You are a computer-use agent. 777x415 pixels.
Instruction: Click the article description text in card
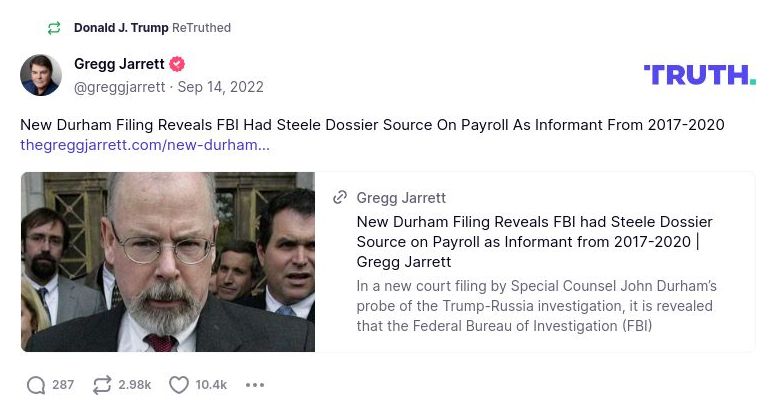pyautogui.click(x=536, y=306)
